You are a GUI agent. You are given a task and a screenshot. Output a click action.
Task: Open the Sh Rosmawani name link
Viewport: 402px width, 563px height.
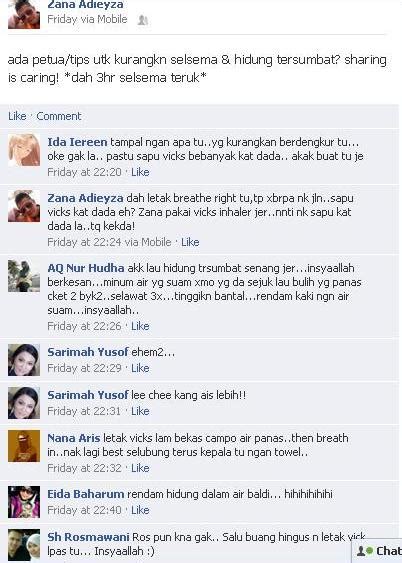(x=88, y=537)
